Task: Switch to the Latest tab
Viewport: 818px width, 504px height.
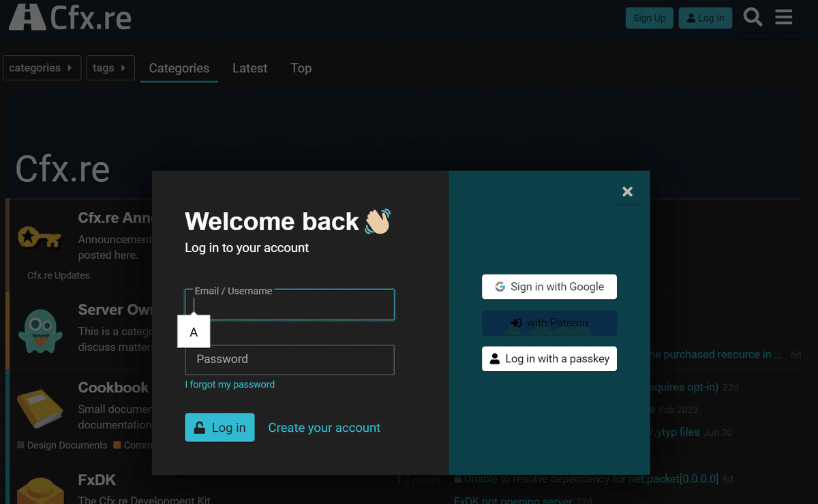Action: tap(249, 68)
